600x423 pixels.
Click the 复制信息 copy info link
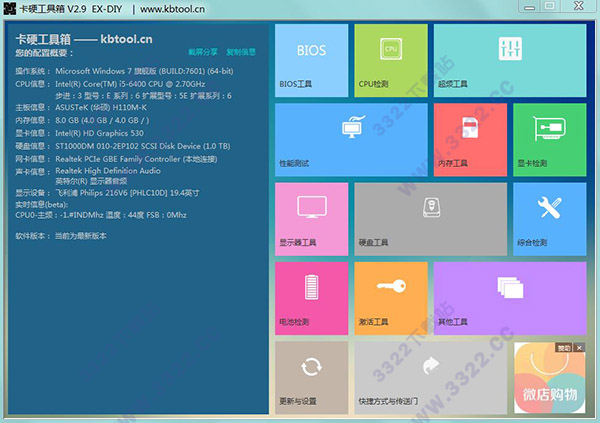point(241,52)
